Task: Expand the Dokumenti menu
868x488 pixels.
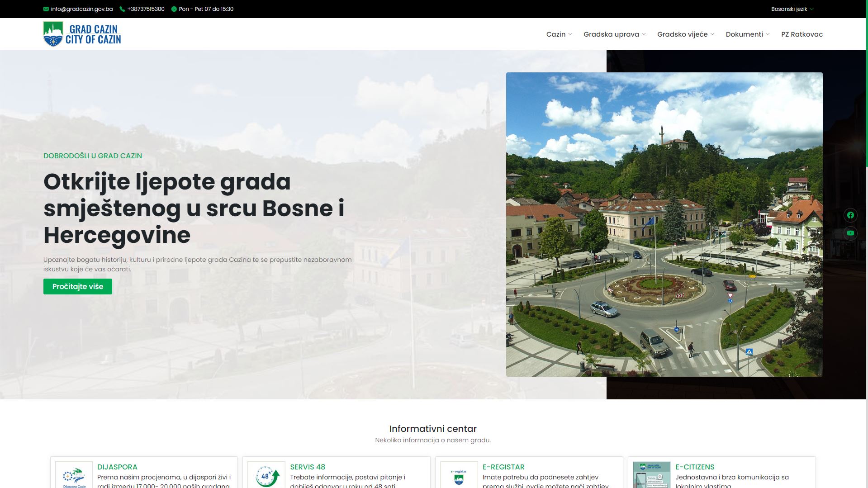Action: (x=748, y=34)
